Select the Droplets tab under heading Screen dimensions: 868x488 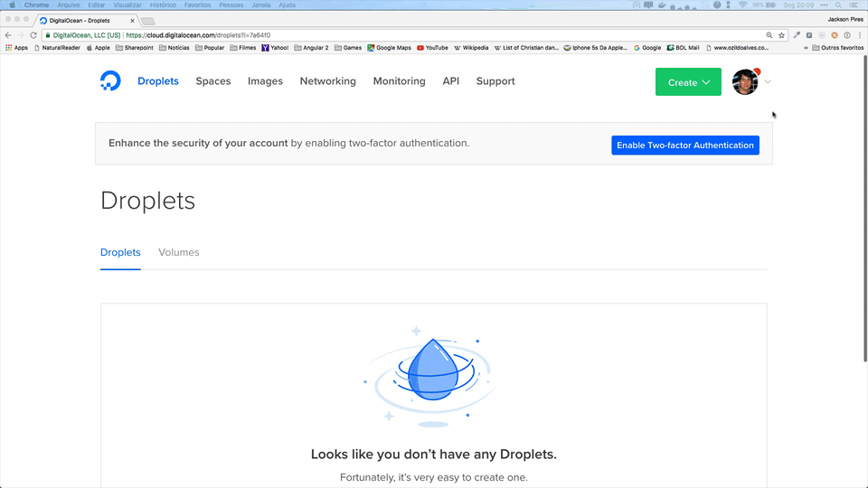tap(120, 253)
